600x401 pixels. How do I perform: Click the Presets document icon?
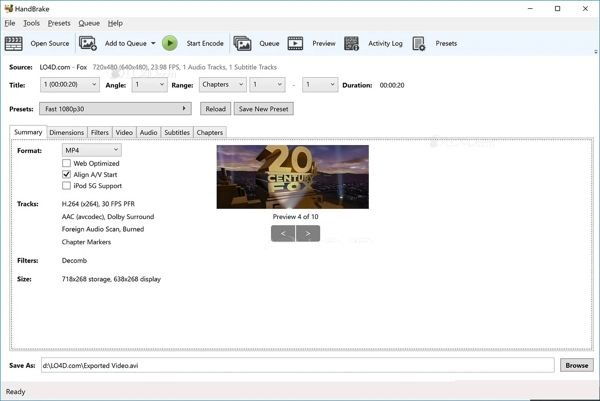pyautogui.click(x=419, y=44)
